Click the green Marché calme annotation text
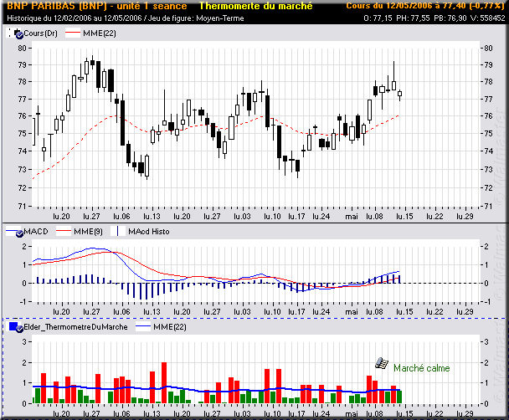This screenshot has width=509, height=420. (422, 368)
